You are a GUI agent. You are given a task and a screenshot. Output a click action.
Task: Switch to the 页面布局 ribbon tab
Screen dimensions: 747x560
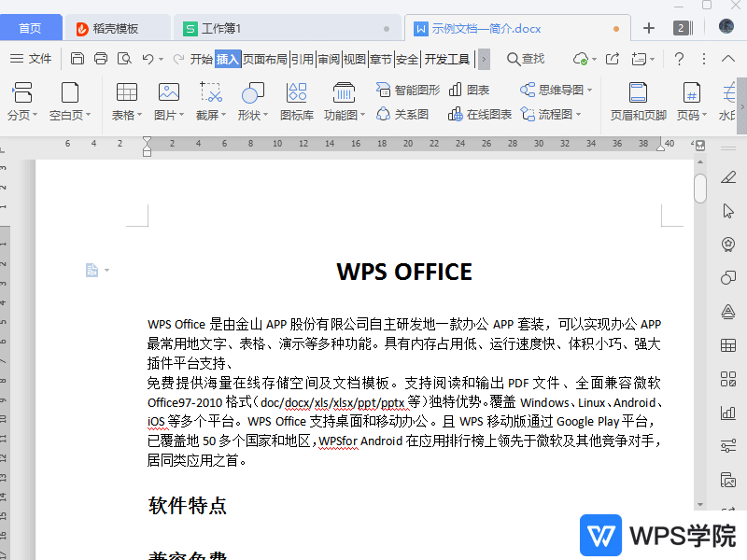pyautogui.click(x=266, y=58)
